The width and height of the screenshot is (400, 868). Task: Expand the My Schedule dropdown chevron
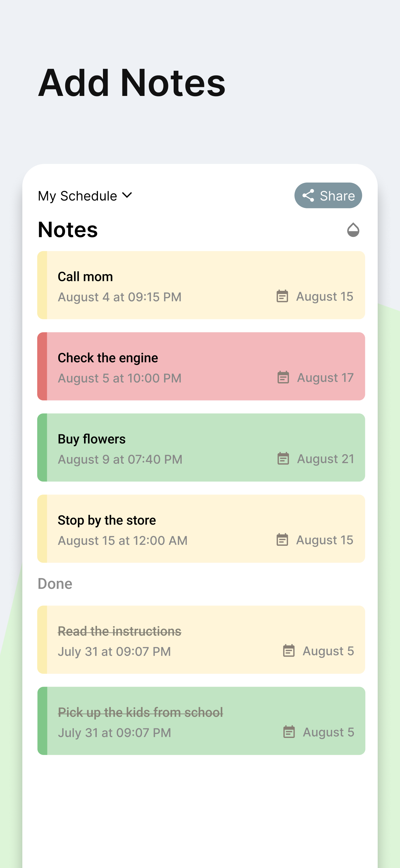pyautogui.click(x=127, y=195)
